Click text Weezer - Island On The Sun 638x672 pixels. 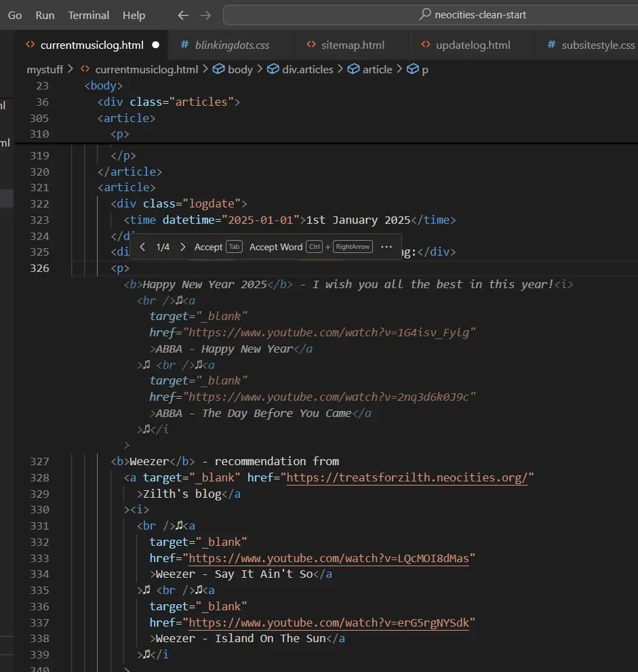click(x=241, y=638)
